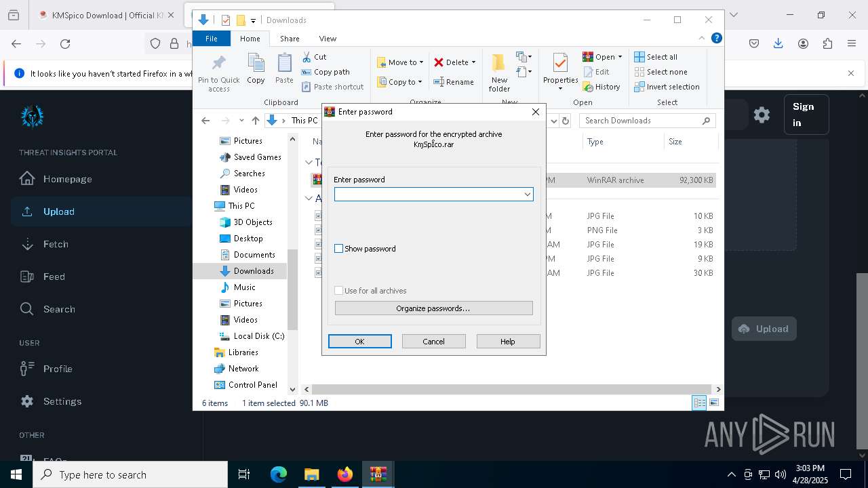
Task: Click the Organize passwords button
Action: [x=434, y=308]
